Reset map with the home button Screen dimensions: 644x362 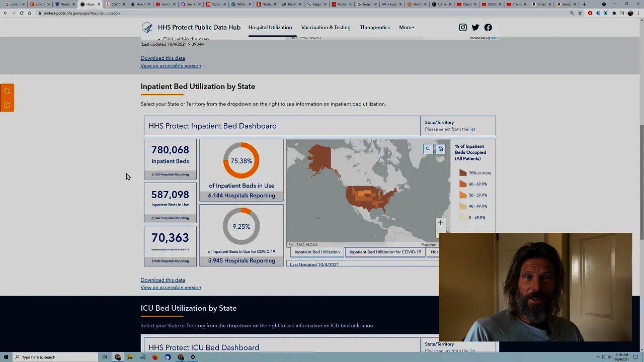(441, 149)
